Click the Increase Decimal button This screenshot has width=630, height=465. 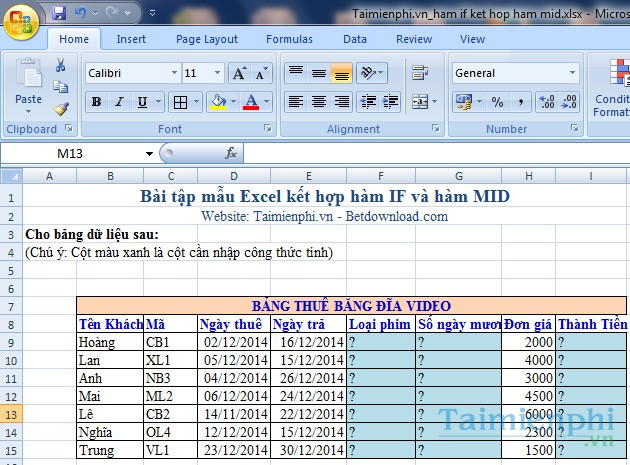click(x=546, y=102)
